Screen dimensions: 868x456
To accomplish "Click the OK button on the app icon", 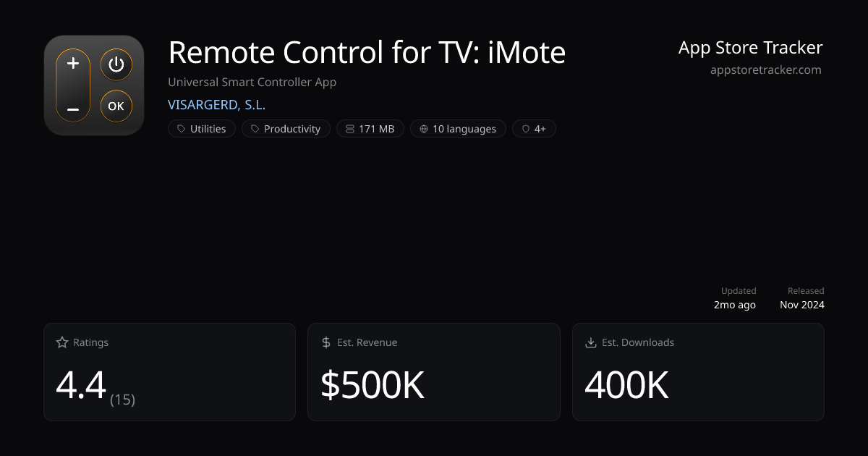I will click(116, 106).
